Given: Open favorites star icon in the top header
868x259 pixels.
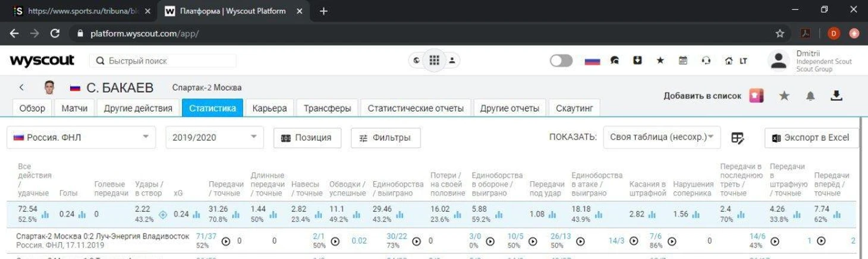Looking at the screenshot, I should [661, 61].
